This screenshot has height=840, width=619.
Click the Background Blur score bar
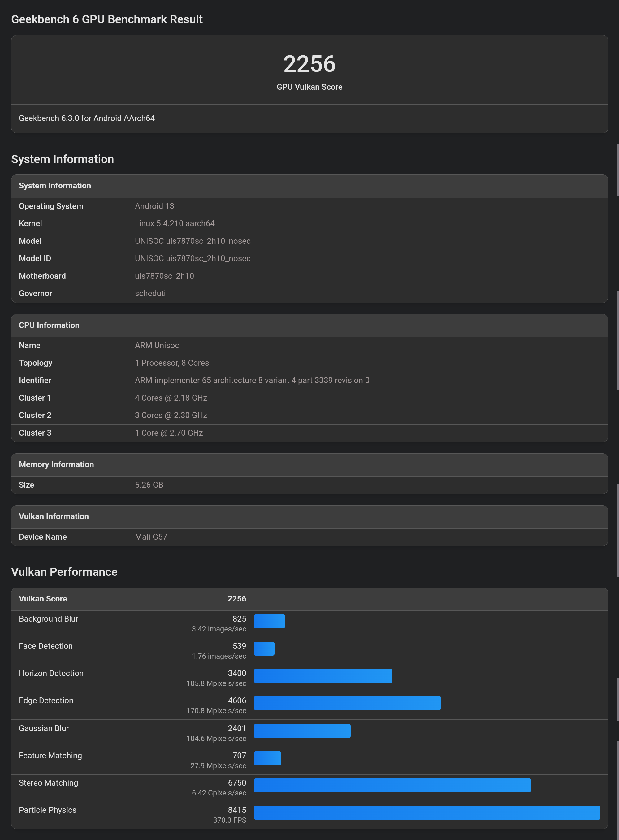(269, 621)
